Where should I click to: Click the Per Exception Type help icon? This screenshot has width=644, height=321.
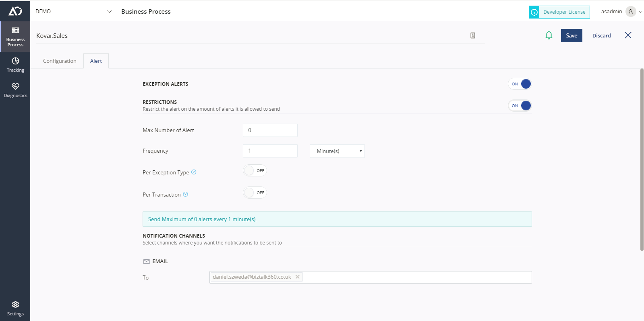194,172
